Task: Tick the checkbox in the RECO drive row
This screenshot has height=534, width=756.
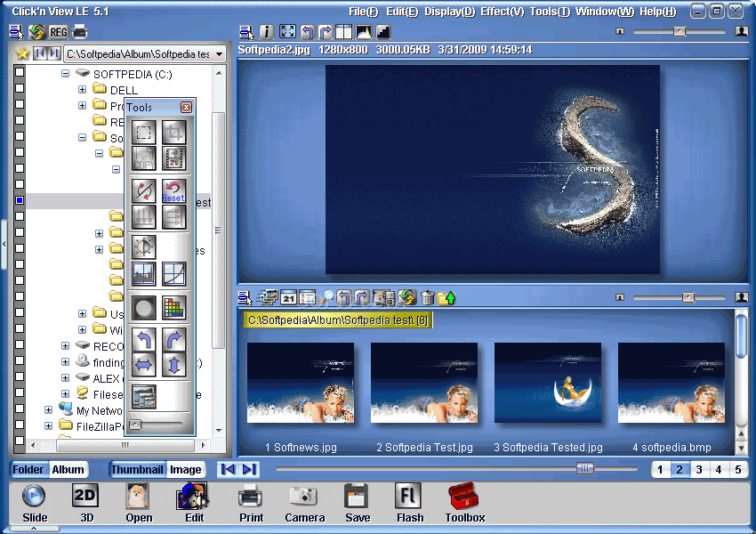Action: [x=20, y=344]
